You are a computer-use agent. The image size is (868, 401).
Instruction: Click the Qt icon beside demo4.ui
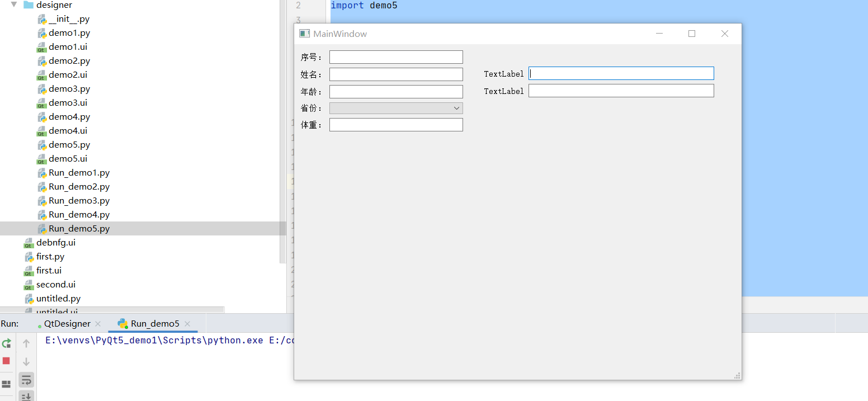tap(41, 131)
